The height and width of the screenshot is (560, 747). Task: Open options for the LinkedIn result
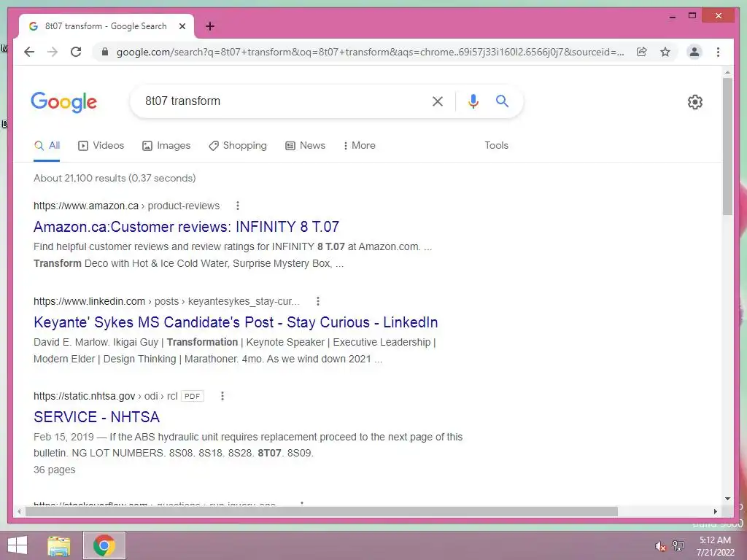coord(318,301)
